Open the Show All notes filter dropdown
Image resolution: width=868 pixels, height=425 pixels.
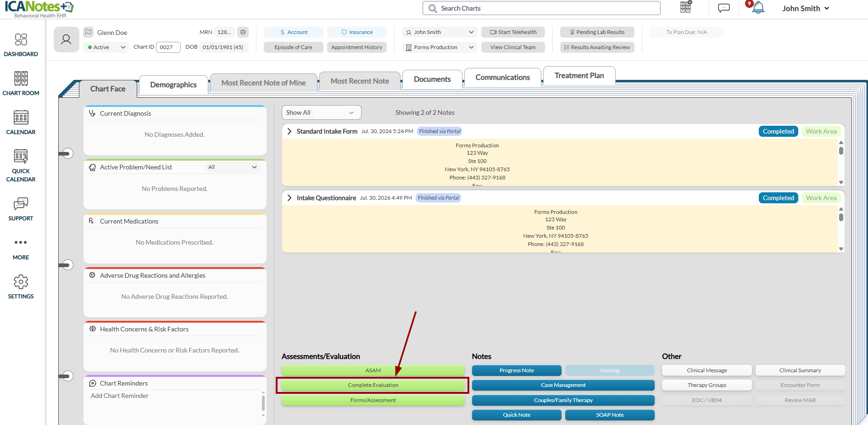pyautogui.click(x=321, y=112)
